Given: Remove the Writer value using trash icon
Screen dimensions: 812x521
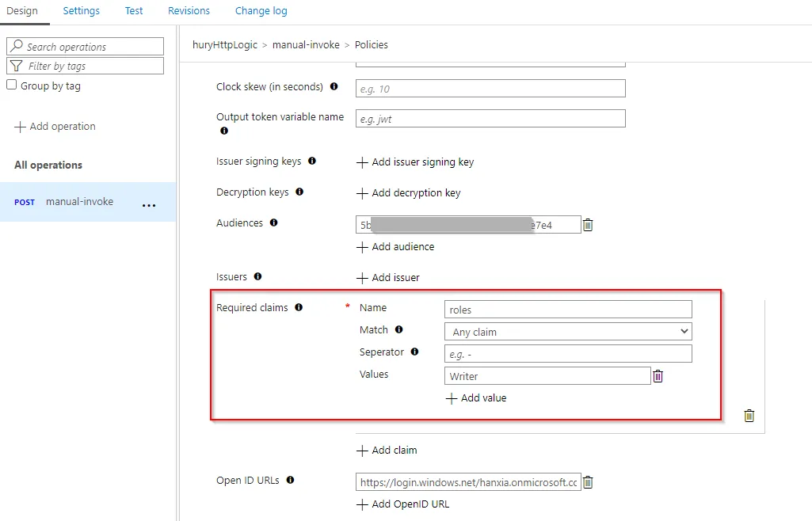Looking at the screenshot, I should click(x=658, y=376).
